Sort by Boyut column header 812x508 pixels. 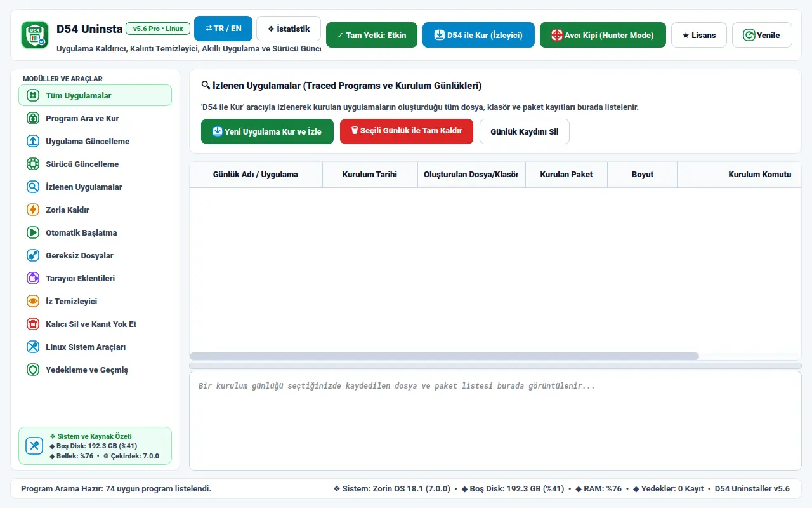[x=643, y=174]
